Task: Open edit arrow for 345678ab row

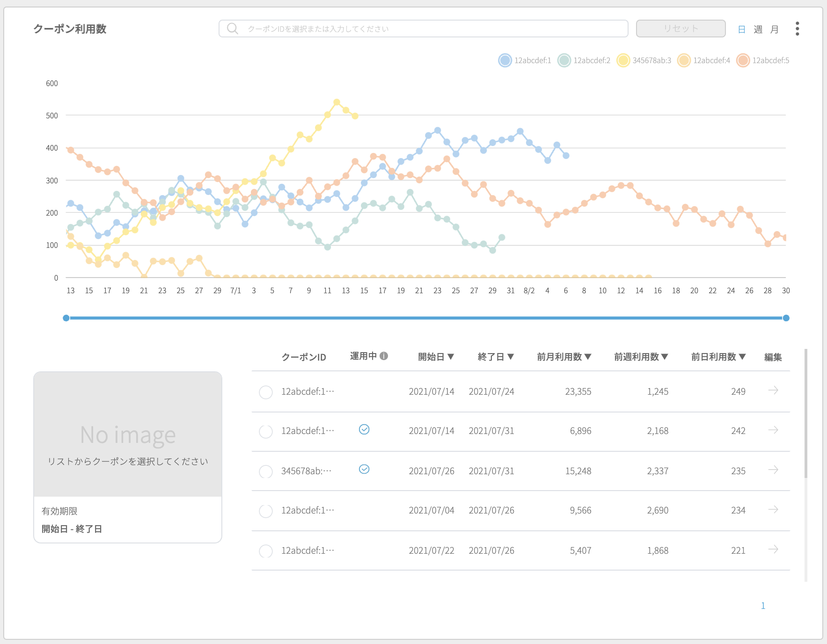Action: [773, 470]
